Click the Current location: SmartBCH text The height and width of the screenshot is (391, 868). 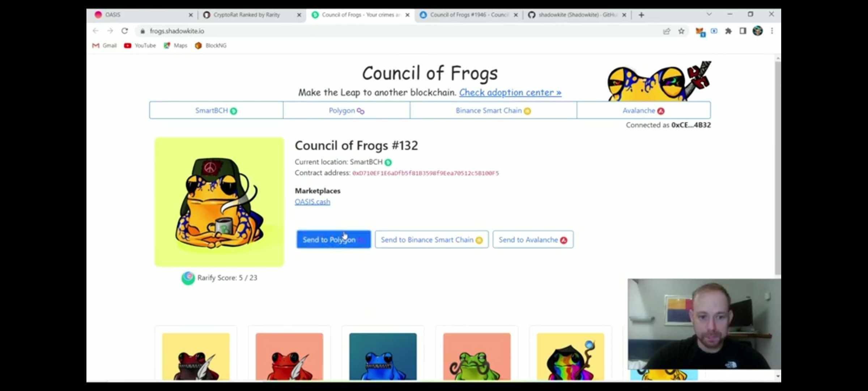coord(343,162)
